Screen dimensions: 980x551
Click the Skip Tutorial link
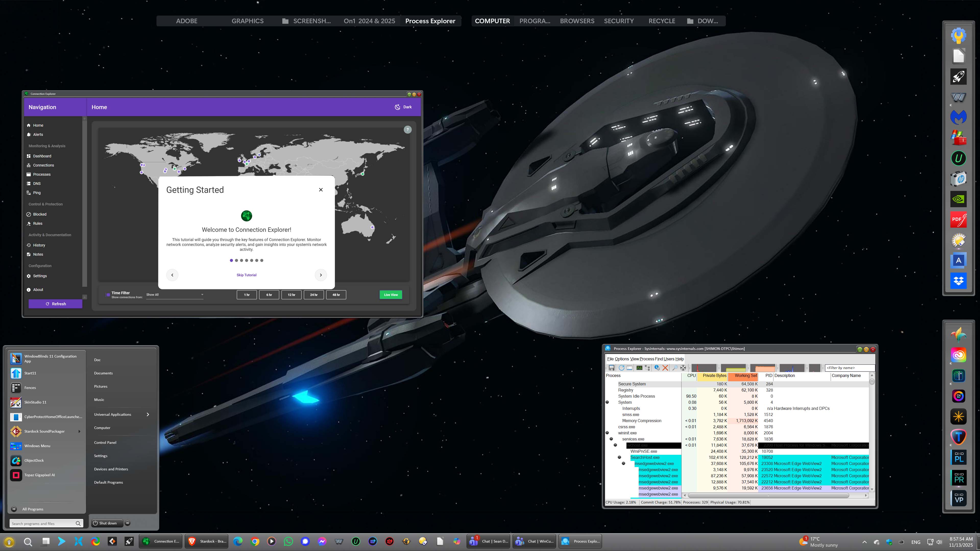246,275
